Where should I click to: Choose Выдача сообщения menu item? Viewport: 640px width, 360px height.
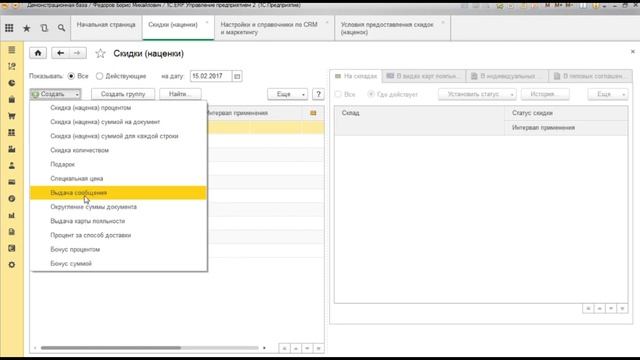click(118, 193)
